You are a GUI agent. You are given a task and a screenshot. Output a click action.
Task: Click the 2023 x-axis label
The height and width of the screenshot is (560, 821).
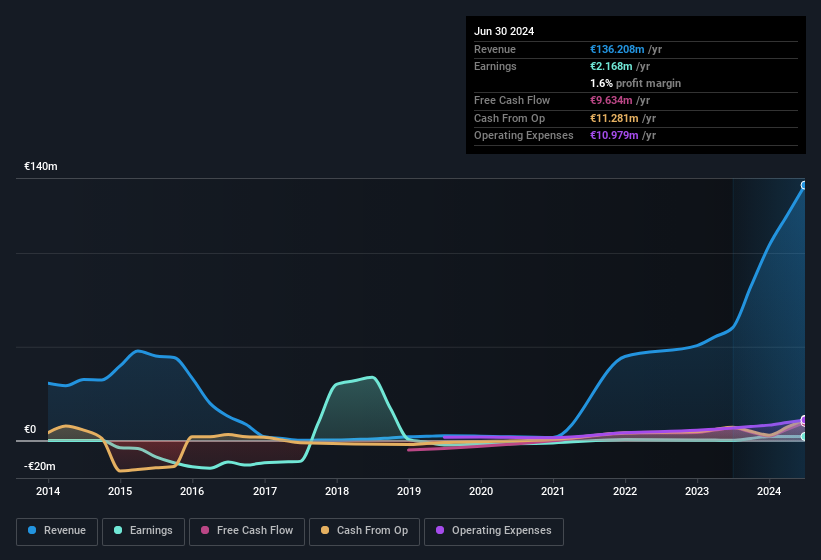coord(697,491)
